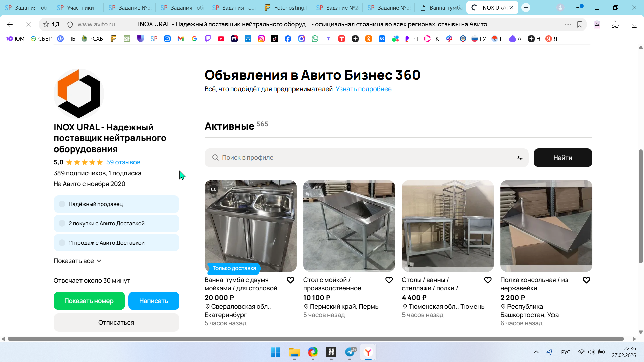644x362 pixels.
Task: Click the search filter settings icon
Action: click(x=520, y=158)
